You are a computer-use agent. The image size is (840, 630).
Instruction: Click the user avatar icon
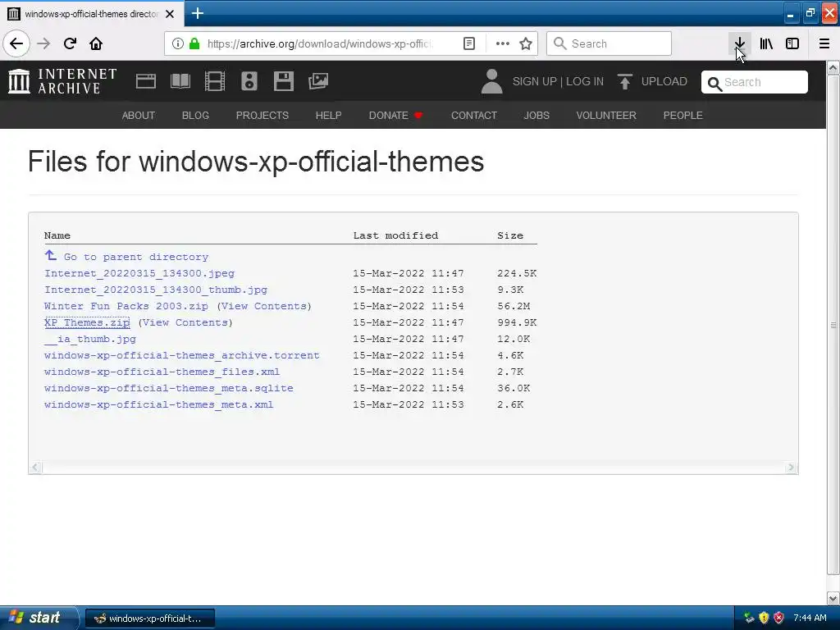(491, 81)
